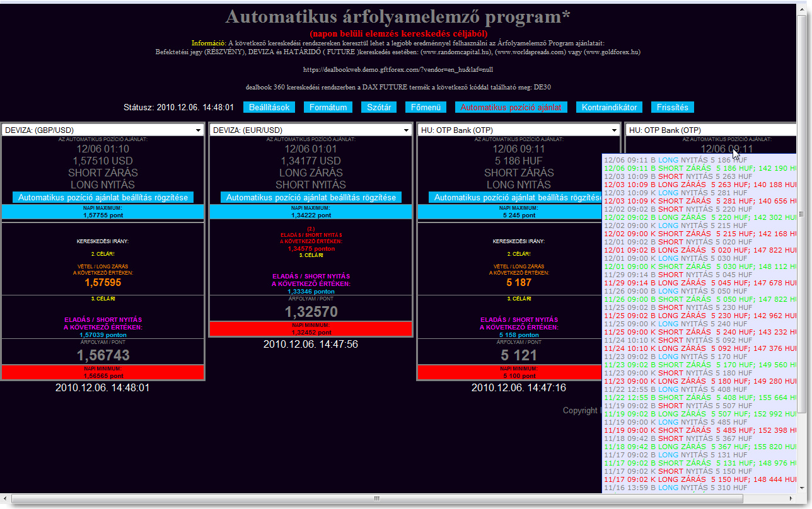Click the horizontal scrollbar left arrow
Image resolution: width=812 pixels, height=509 pixels.
tap(6, 499)
